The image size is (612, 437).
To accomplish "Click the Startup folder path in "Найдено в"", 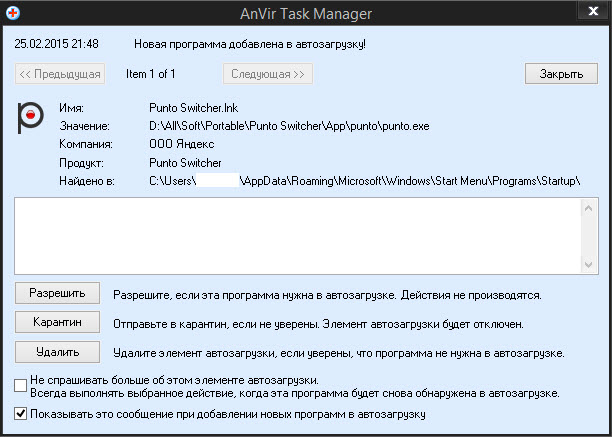I will (366, 180).
